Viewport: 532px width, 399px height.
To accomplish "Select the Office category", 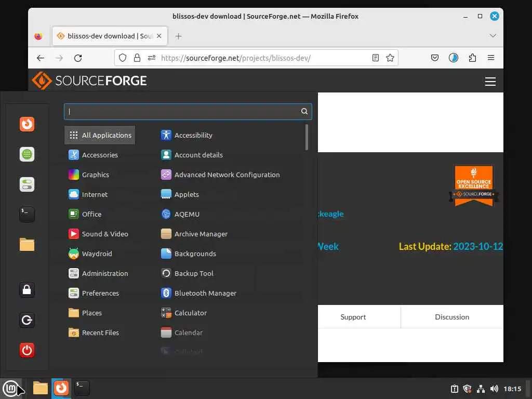I will click(100, 214).
